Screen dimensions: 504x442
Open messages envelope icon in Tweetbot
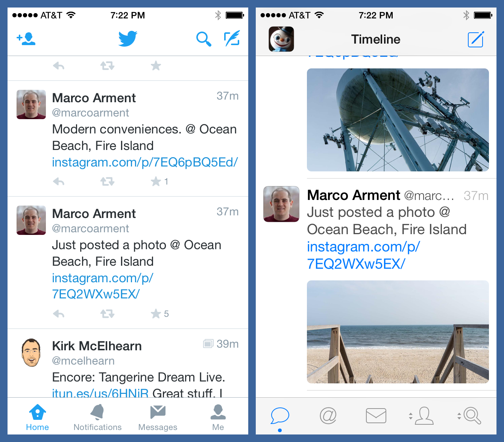(376, 416)
